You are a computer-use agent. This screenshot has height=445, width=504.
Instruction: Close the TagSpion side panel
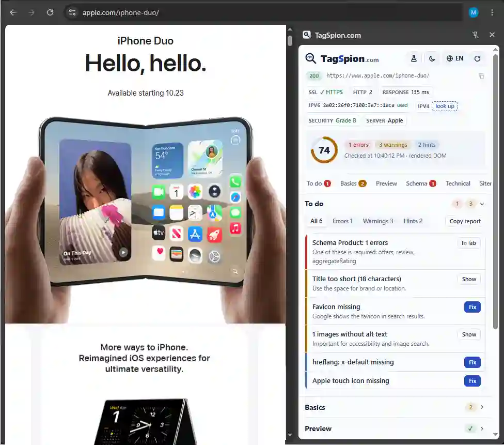point(492,35)
